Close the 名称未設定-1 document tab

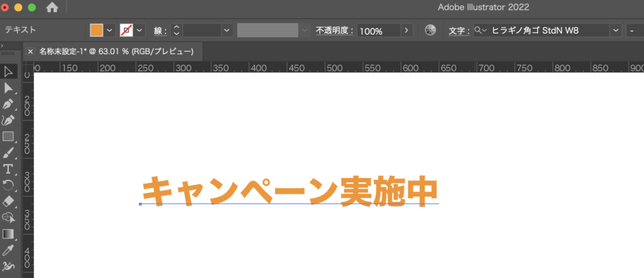(30, 51)
